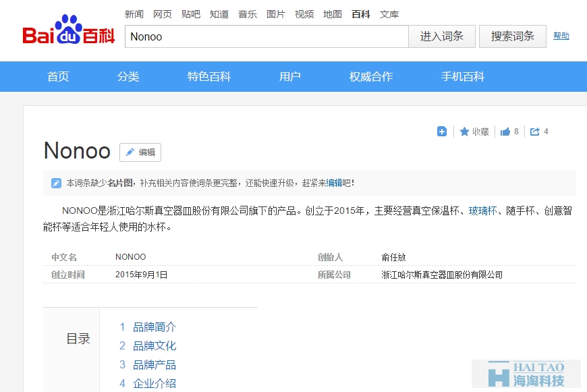Click the Nonoo entry title heading
Viewport: 587px width, 392px height.
(x=77, y=150)
